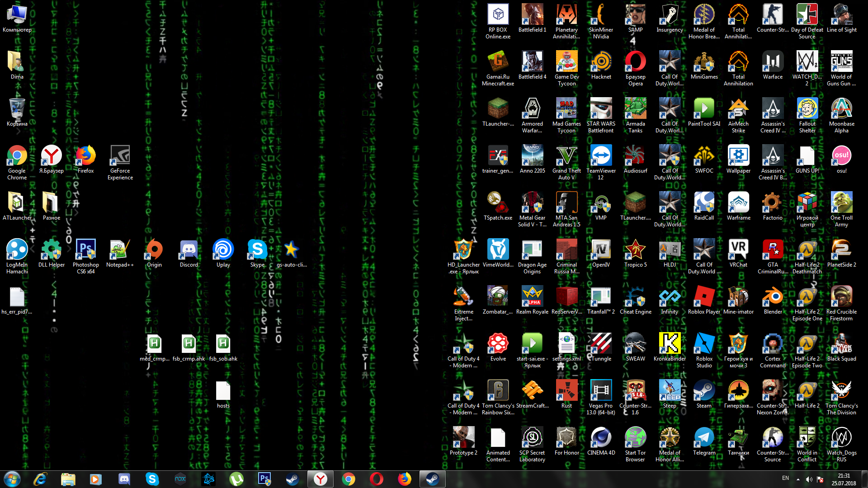Open the Grand Theft Auto V shortcut
868x488 pixels.
click(567, 162)
